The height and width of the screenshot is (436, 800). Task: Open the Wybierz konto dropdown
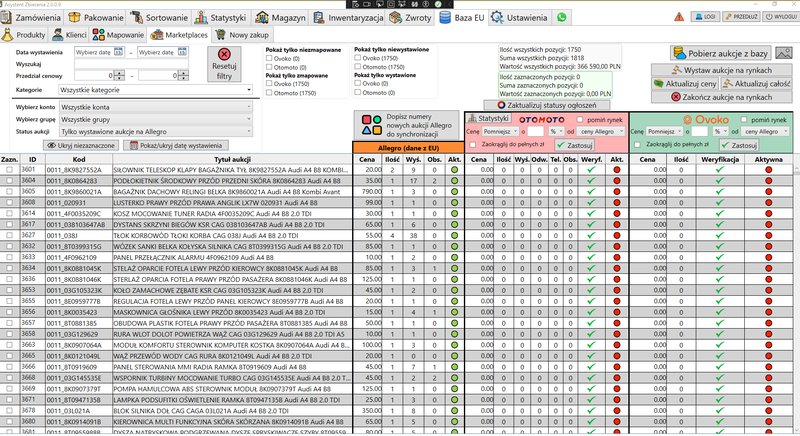pos(156,107)
